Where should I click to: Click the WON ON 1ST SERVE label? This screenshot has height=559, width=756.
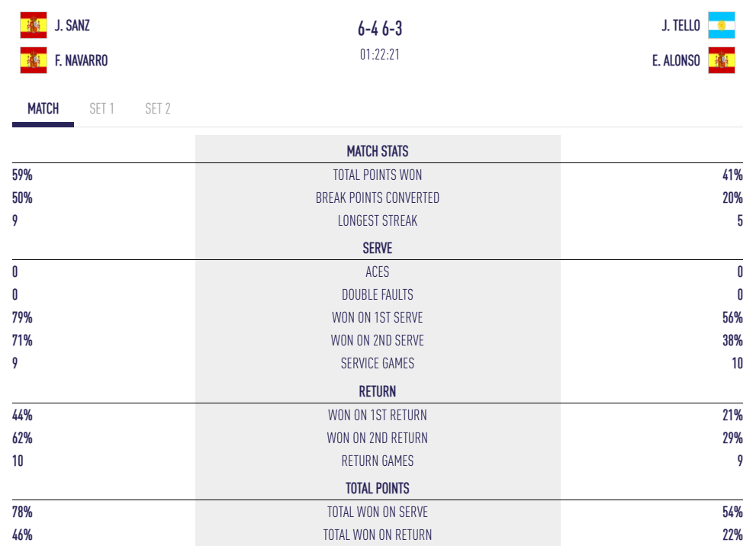click(378, 317)
